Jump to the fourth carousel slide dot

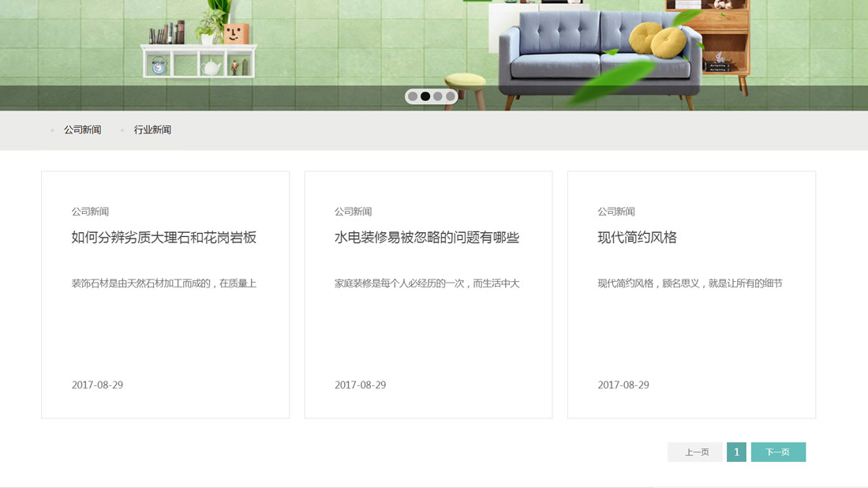[451, 96]
